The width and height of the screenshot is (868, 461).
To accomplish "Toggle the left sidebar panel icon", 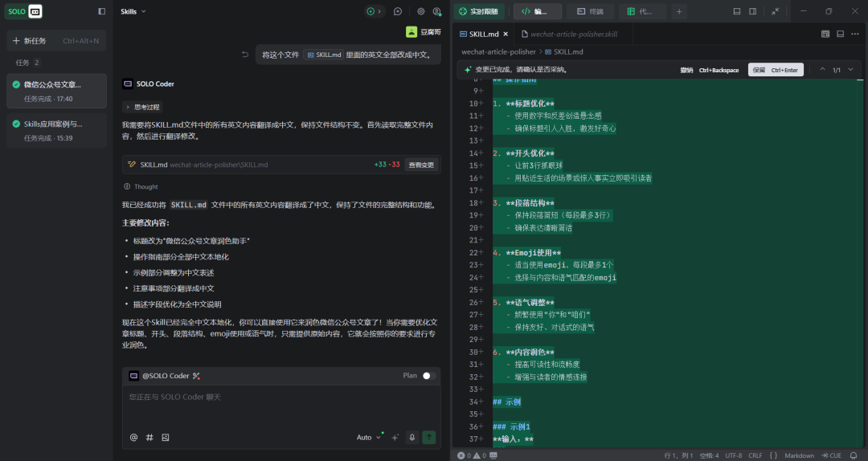I will pos(102,11).
